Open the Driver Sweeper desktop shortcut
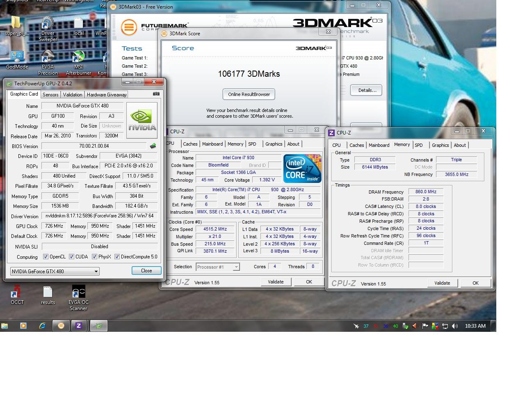525x420 pixels. pos(48,29)
